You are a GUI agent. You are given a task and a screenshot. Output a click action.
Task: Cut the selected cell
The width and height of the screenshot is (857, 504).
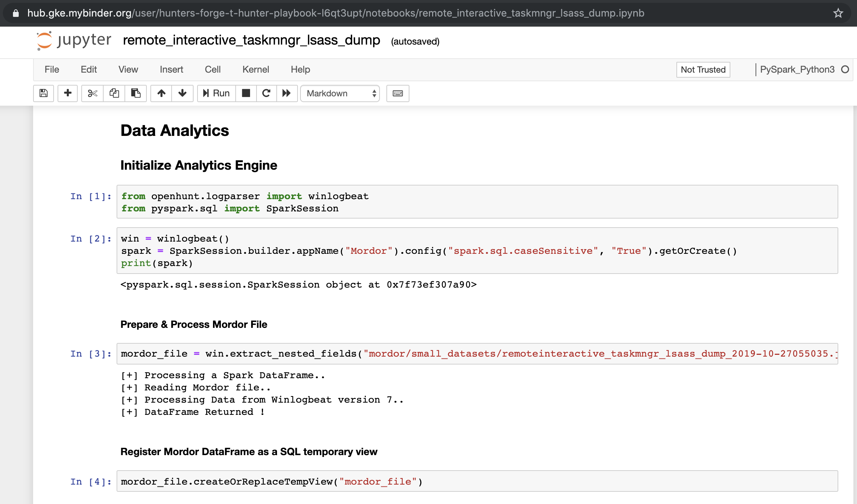click(x=92, y=93)
